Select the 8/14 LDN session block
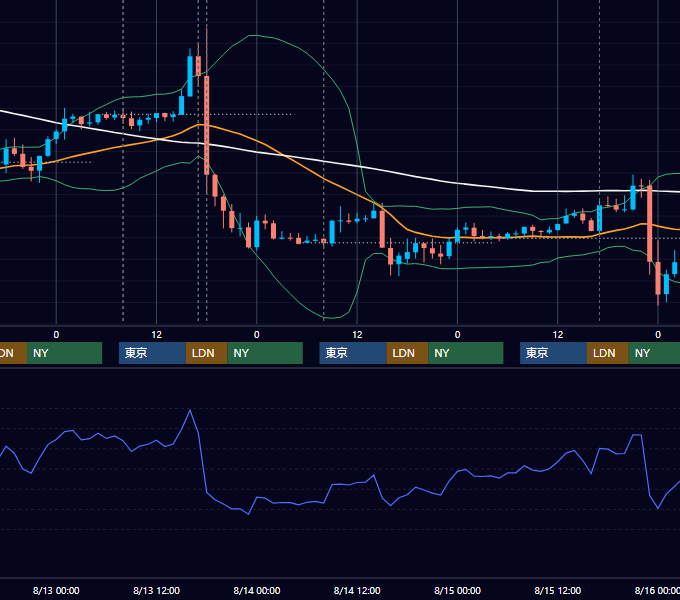Screen dimensions: 680x600 (x=407, y=353)
